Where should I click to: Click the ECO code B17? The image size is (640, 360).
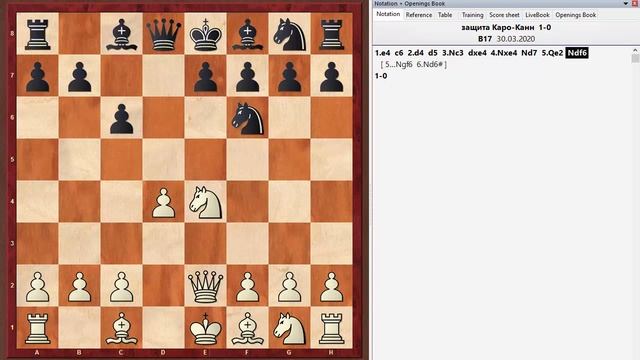484,39
